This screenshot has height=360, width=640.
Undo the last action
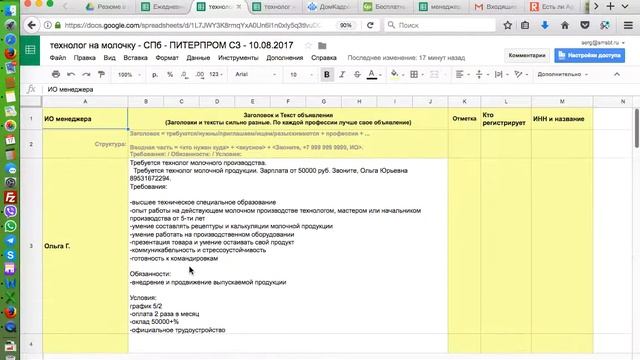[71, 74]
